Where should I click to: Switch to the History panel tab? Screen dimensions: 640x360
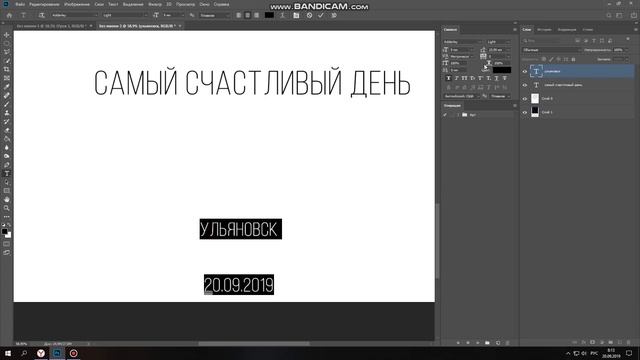tap(544, 29)
